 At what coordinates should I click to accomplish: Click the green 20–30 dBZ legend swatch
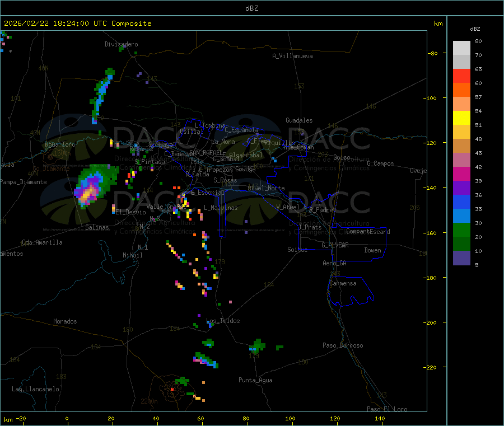click(461, 230)
